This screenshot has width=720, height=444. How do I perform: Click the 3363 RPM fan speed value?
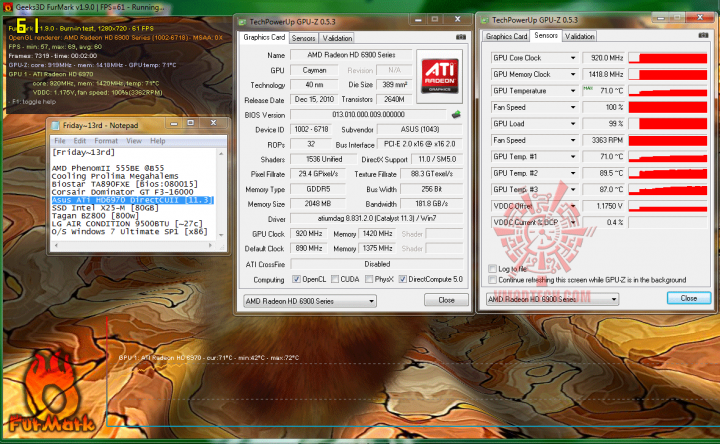[x=603, y=141]
